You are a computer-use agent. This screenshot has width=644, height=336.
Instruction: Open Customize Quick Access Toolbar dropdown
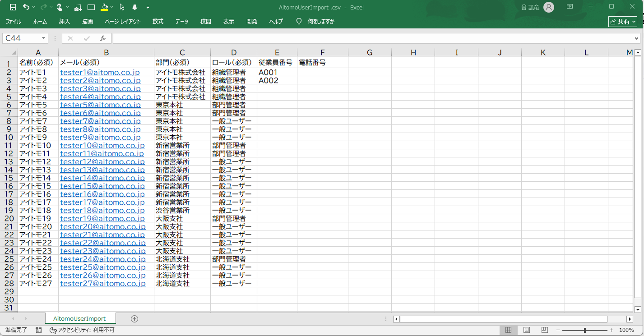pos(148,7)
